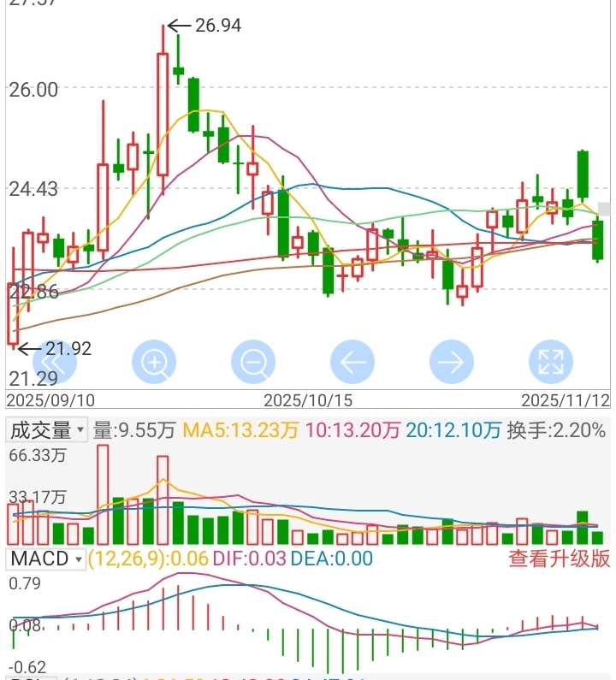Tap the 10:13.20万 volume average
This screenshot has height=680, width=616.
coord(352,430)
